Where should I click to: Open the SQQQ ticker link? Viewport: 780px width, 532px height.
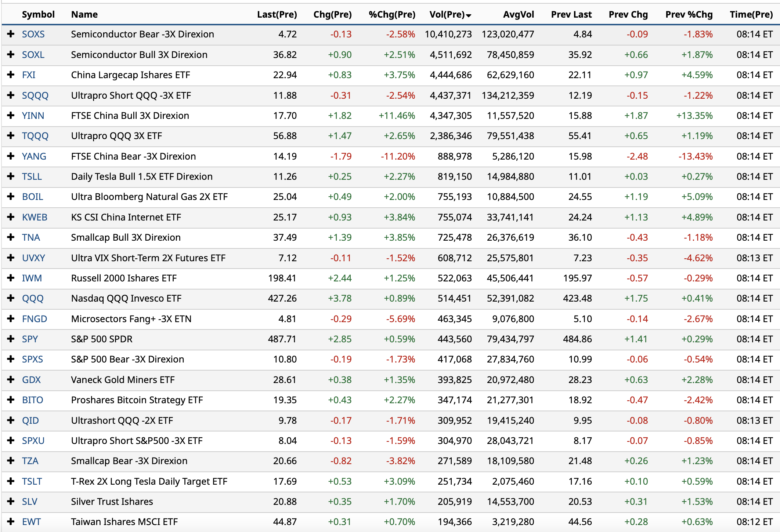[x=35, y=95]
